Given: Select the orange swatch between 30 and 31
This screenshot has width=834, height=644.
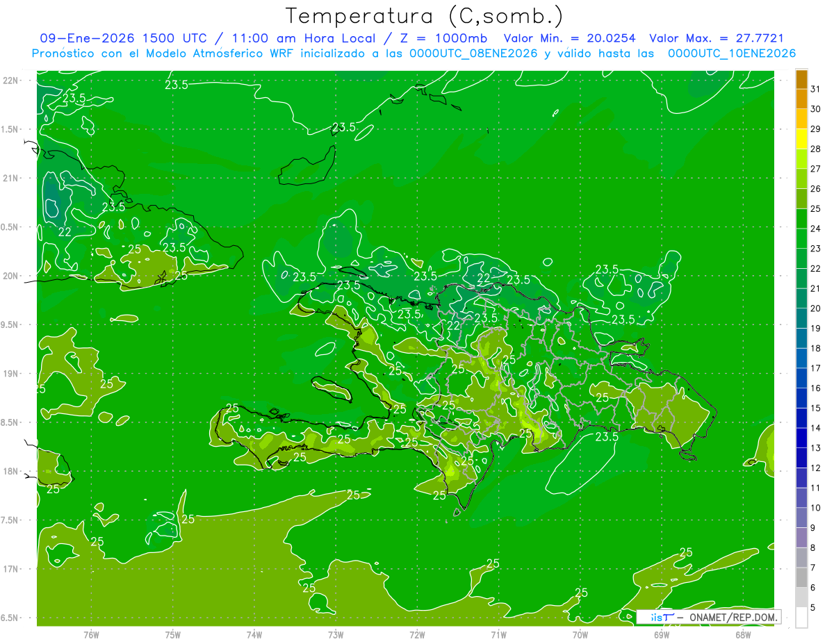Looking at the screenshot, I should coord(801,99).
